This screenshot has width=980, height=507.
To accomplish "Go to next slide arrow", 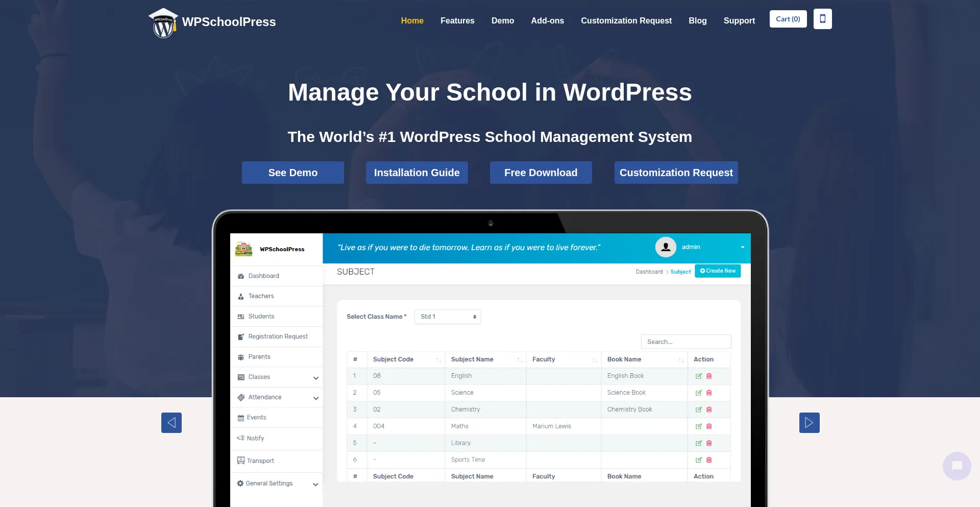I will click(x=810, y=423).
